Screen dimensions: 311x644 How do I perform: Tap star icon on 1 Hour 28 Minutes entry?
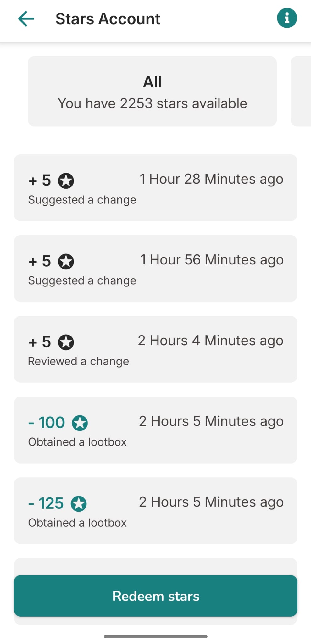(x=66, y=181)
